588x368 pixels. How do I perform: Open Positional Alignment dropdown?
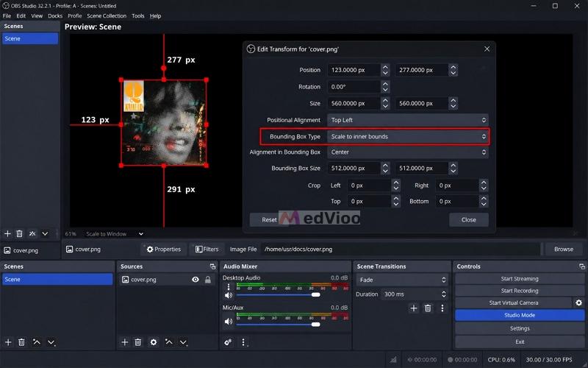click(408, 120)
